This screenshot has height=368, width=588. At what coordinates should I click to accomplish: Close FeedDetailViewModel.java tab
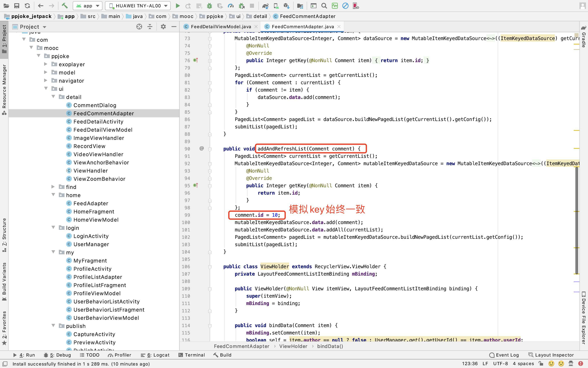256,27
